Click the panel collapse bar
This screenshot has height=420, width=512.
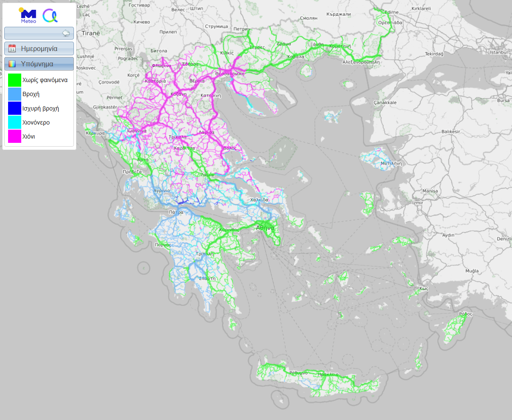click(39, 33)
